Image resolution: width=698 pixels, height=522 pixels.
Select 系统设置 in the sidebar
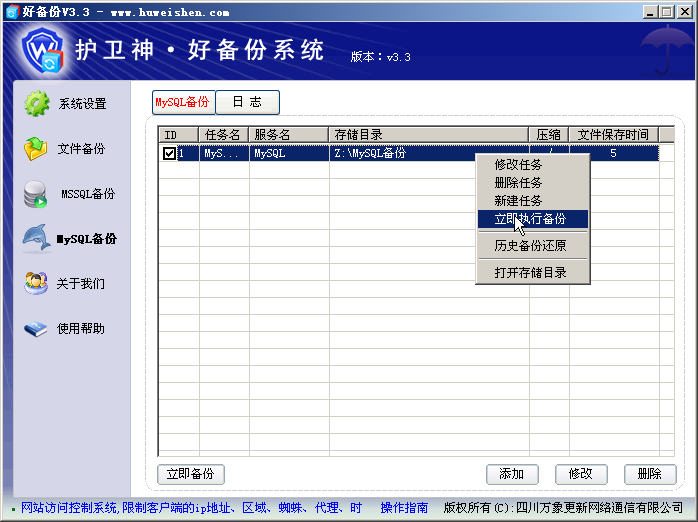click(82, 104)
